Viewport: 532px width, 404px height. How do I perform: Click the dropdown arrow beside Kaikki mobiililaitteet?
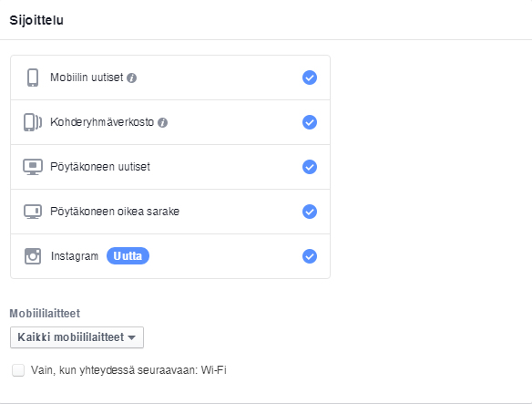(x=132, y=337)
